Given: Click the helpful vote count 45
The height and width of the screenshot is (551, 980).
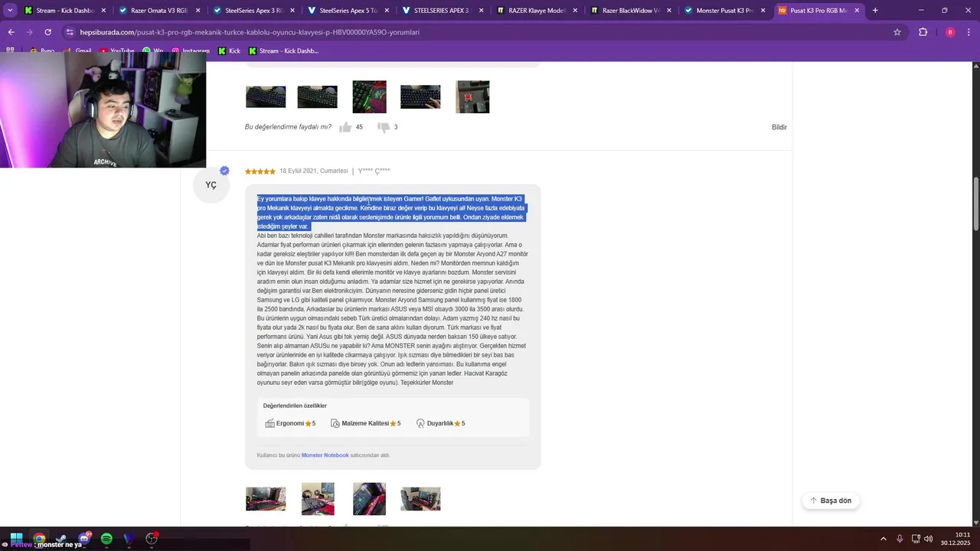Looking at the screenshot, I should [x=359, y=127].
